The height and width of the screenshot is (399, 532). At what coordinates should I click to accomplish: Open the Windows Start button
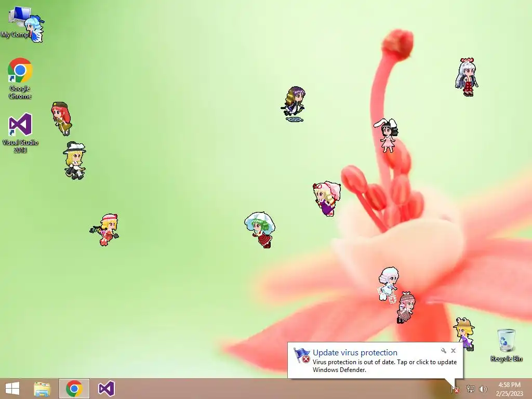coord(12,389)
